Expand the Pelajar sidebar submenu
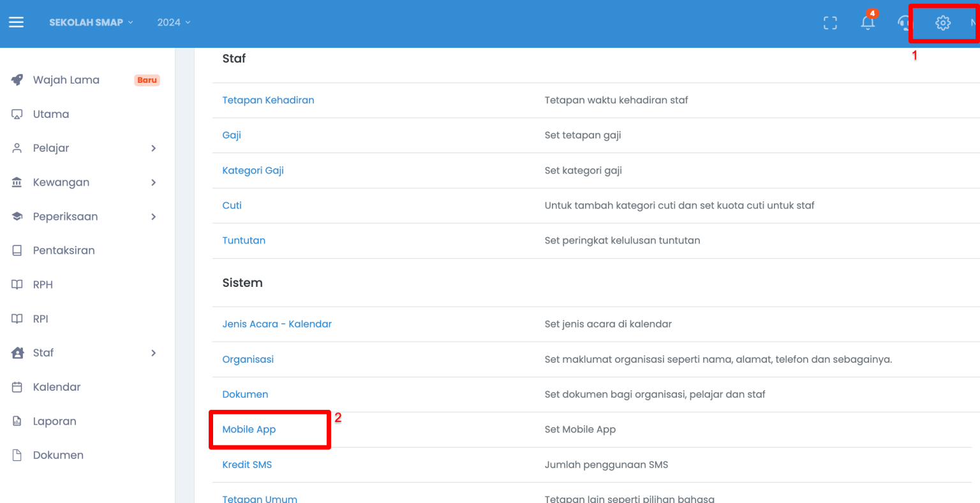 [x=153, y=149]
